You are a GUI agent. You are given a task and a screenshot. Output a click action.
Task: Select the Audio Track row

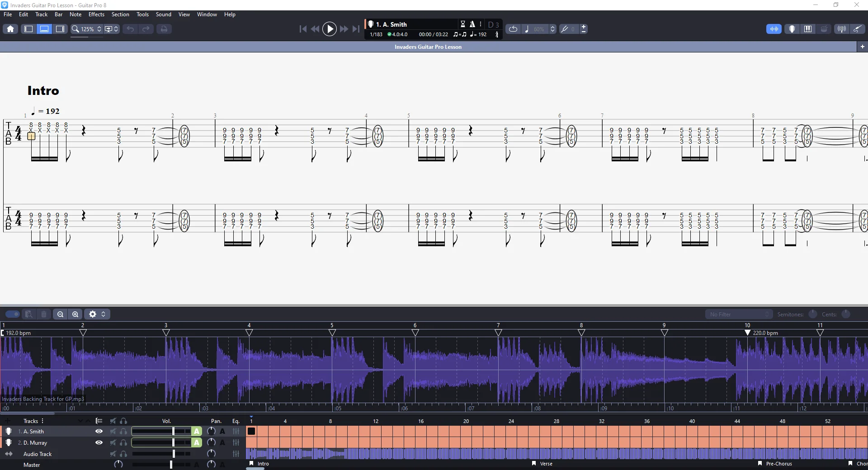point(38,454)
